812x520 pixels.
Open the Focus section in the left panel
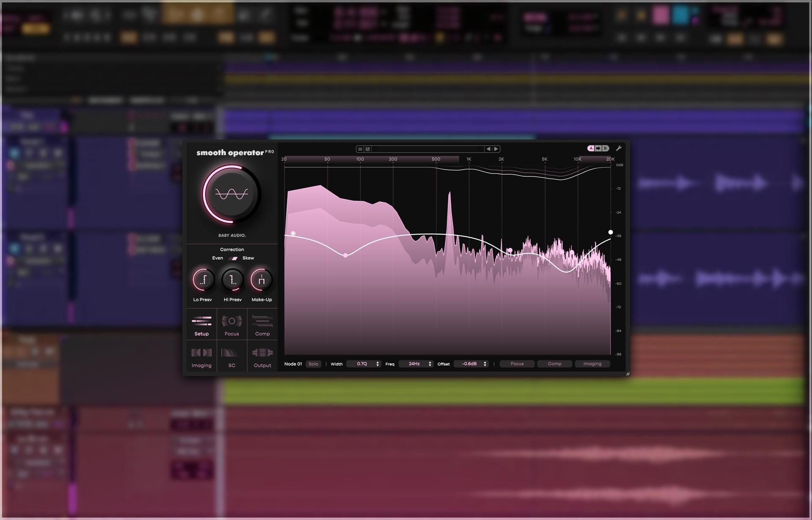pyautogui.click(x=232, y=324)
